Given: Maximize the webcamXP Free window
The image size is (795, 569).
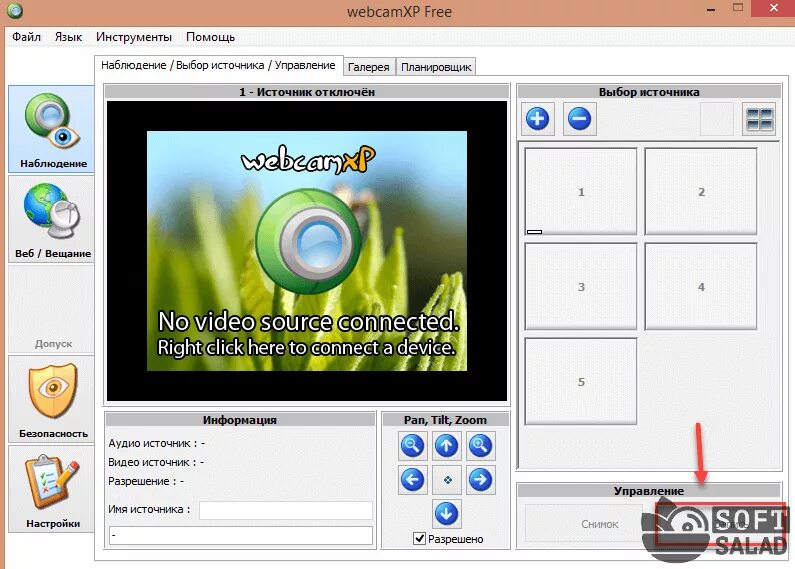Looking at the screenshot, I should click(x=738, y=8).
